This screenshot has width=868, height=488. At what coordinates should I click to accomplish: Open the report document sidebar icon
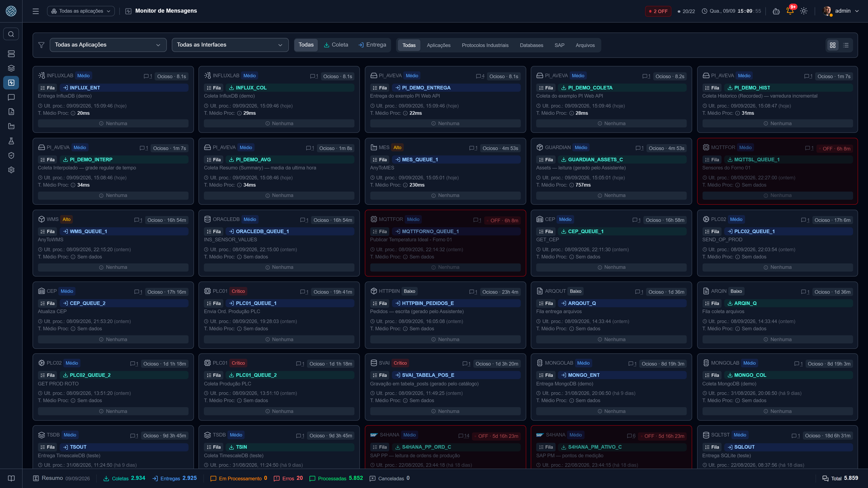tap(11, 112)
